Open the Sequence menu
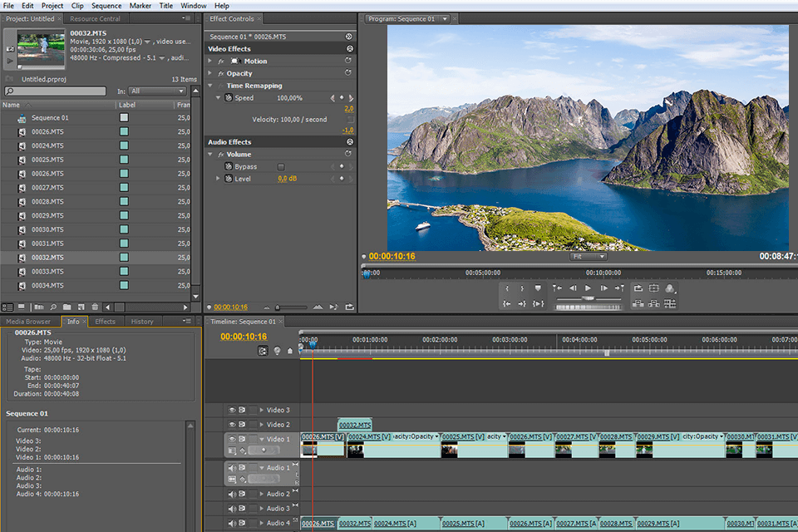This screenshot has height=532, width=798. tap(106, 5)
